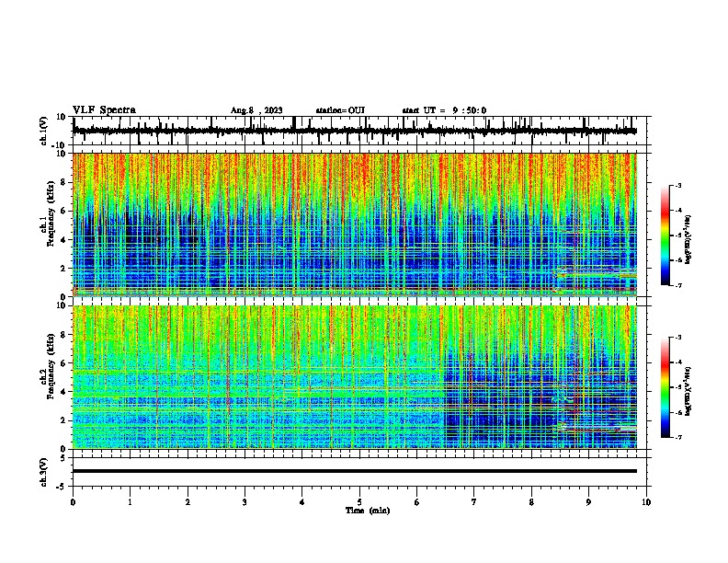Click the "8" kHz tick on ch.2 spectrogram
Screen dimensions: 728x563
pyautogui.click(x=64, y=335)
